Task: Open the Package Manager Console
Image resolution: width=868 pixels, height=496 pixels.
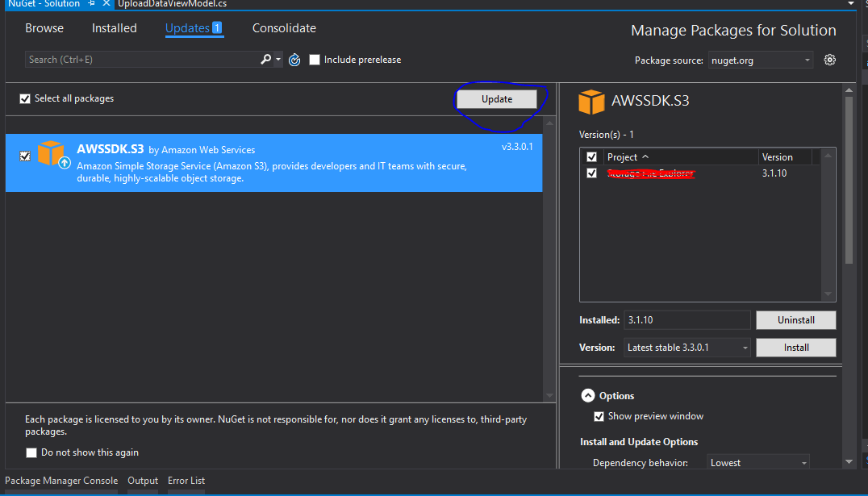Action: 61,480
